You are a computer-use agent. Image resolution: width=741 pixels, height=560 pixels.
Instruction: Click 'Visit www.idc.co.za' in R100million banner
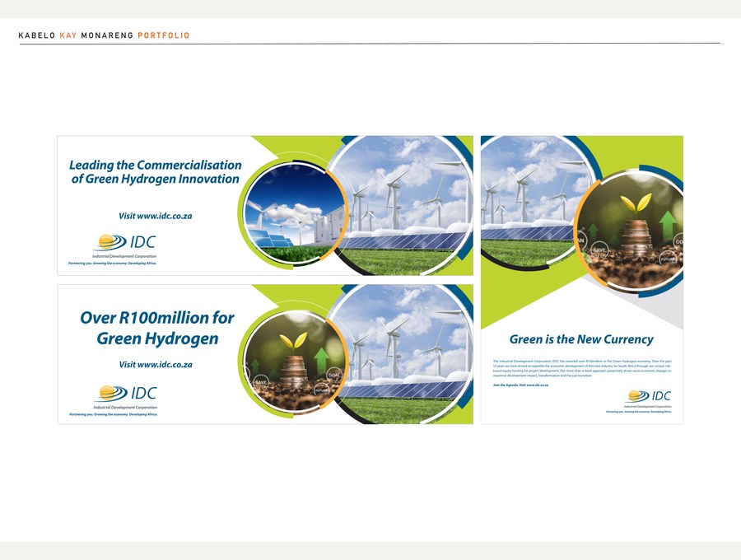[x=156, y=364]
